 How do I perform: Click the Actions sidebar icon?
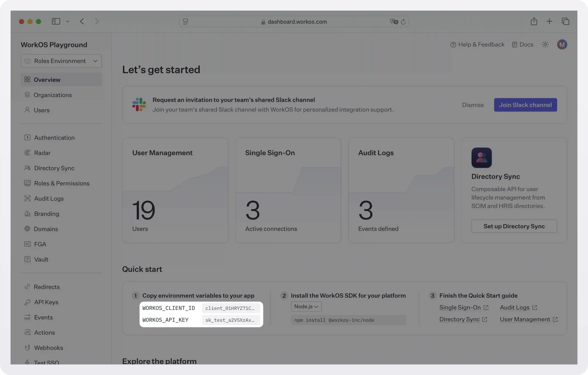point(27,332)
